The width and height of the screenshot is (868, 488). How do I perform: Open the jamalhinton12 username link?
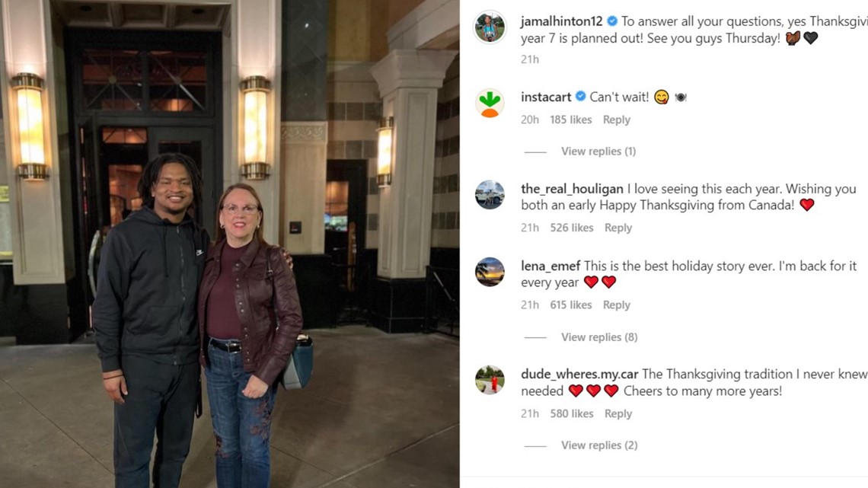pyautogui.click(x=561, y=21)
